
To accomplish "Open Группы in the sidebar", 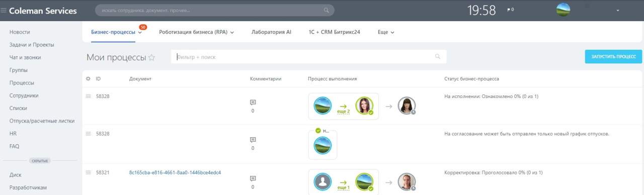I will 19,70.
